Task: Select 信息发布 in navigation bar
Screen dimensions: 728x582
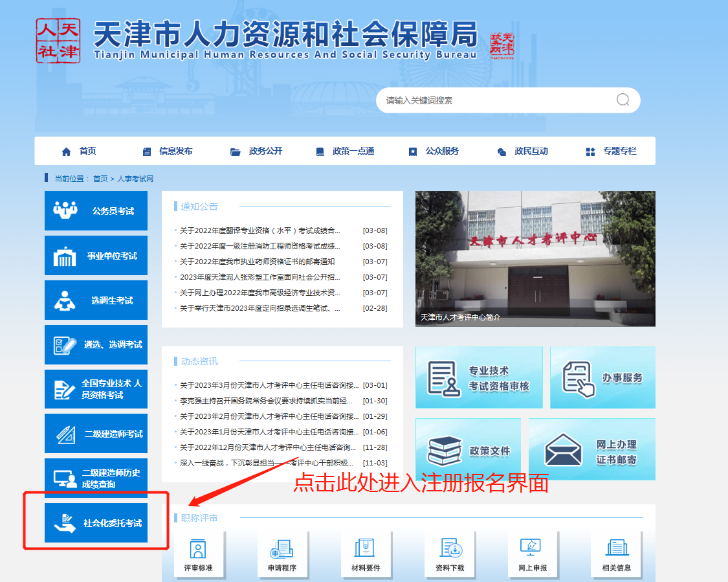Action: (x=168, y=151)
